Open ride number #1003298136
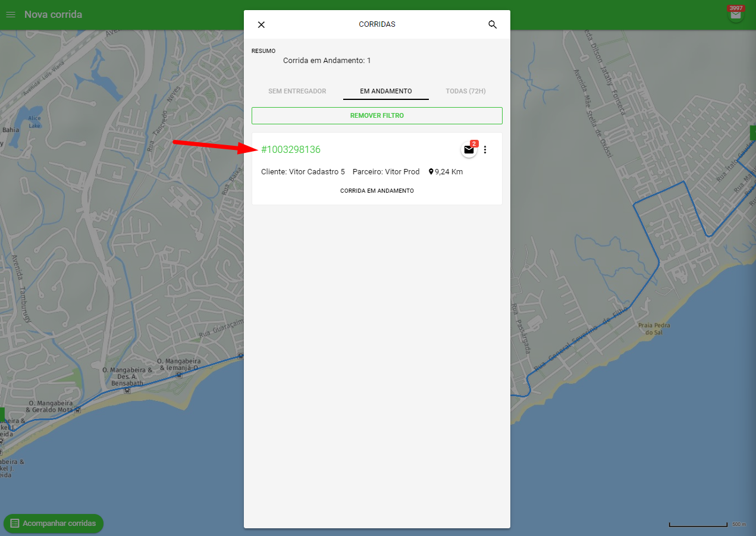 pyautogui.click(x=291, y=150)
